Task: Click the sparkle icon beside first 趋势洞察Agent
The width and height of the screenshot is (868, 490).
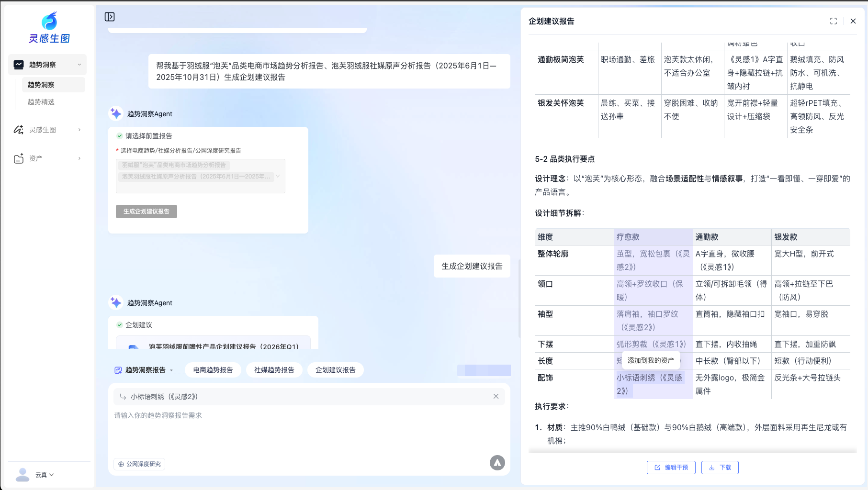Action: point(116,113)
